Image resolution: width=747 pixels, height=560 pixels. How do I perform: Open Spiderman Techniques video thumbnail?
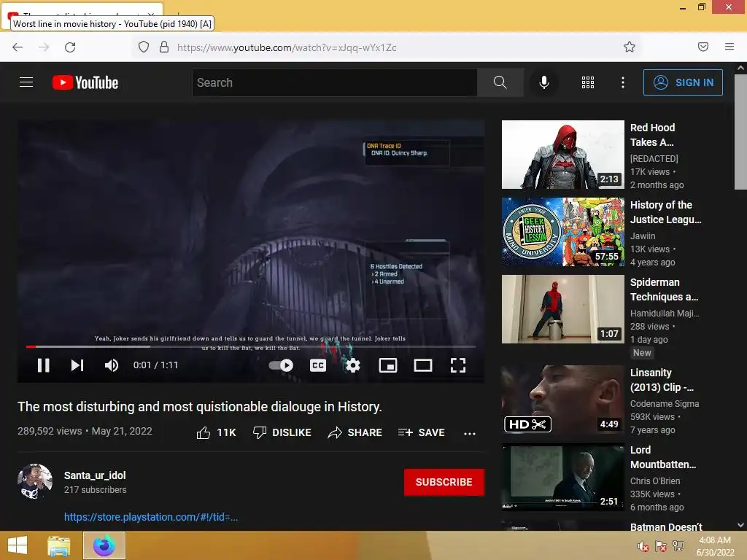pos(562,309)
